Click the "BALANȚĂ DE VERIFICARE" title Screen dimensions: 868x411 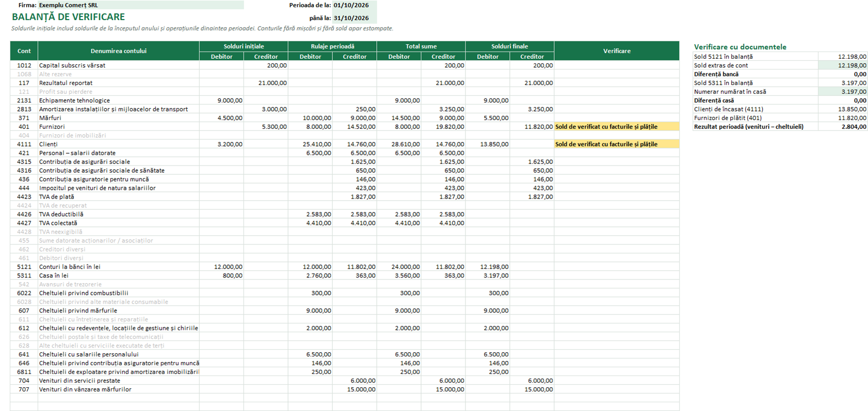[x=69, y=17]
